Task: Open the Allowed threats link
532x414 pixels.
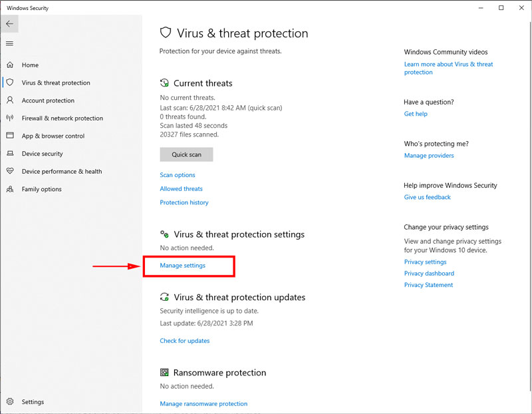Action: click(181, 189)
